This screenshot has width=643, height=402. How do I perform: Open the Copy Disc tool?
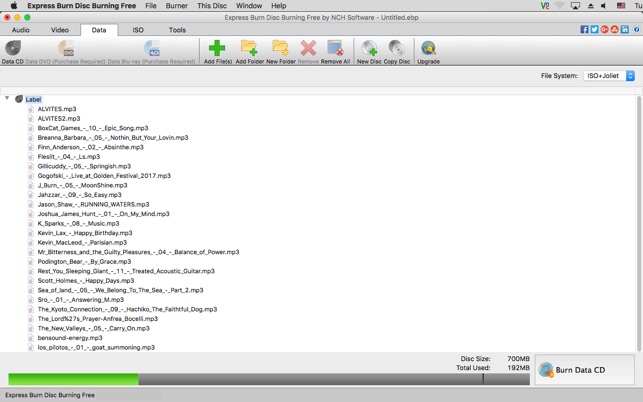397,51
